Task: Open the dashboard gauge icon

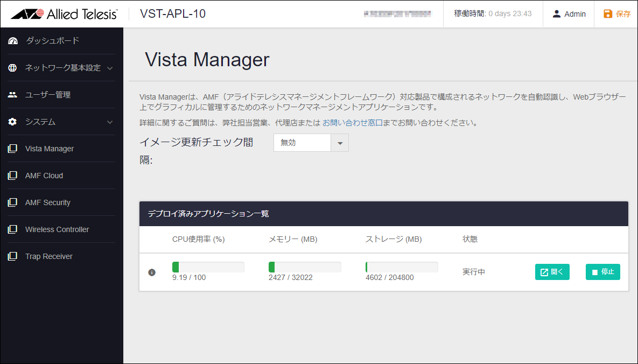Action: [x=12, y=41]
